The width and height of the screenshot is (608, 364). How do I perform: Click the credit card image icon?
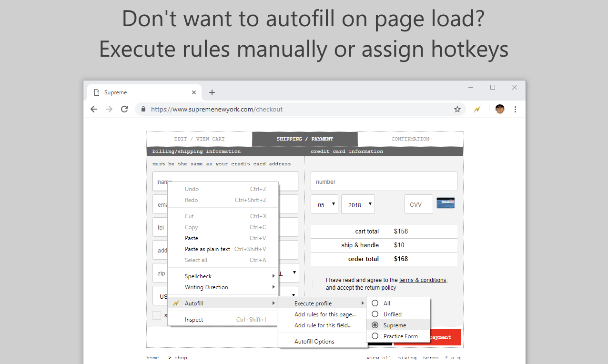[446, 203]
